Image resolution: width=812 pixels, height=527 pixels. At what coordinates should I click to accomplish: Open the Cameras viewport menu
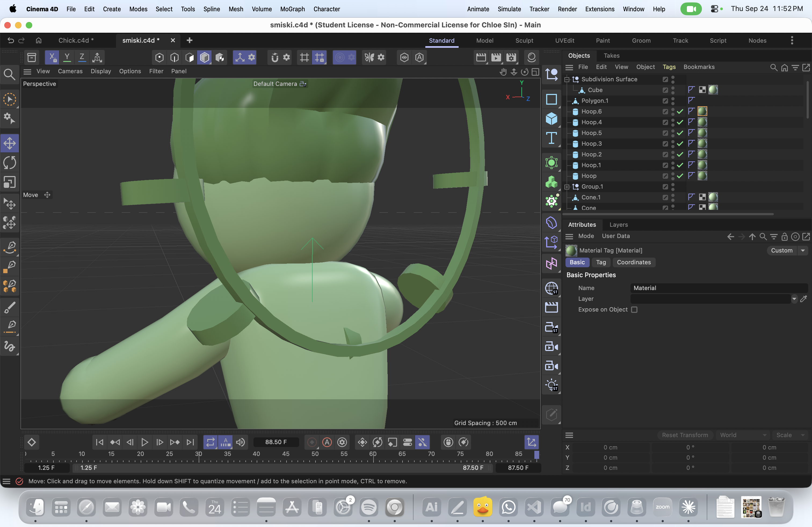[x=70, y=71]
